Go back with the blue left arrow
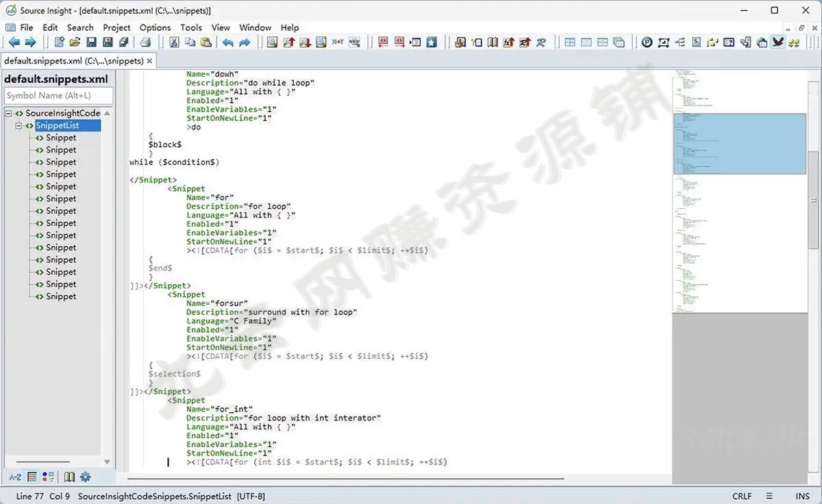The width and height of the screenshot is (822, 504). point(14,42)
